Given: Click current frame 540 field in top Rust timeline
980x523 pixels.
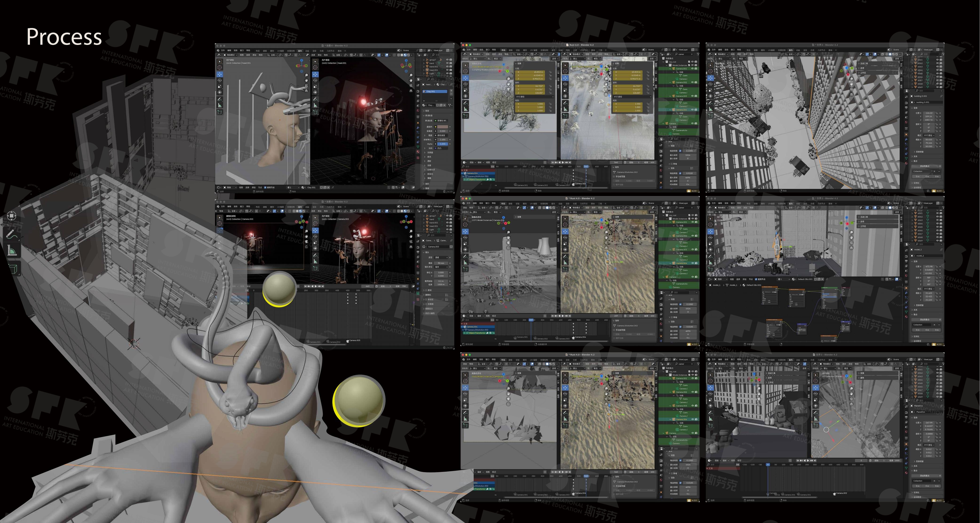Looking at the screenshot, I should pyautogui.click(x=616, y=163).
